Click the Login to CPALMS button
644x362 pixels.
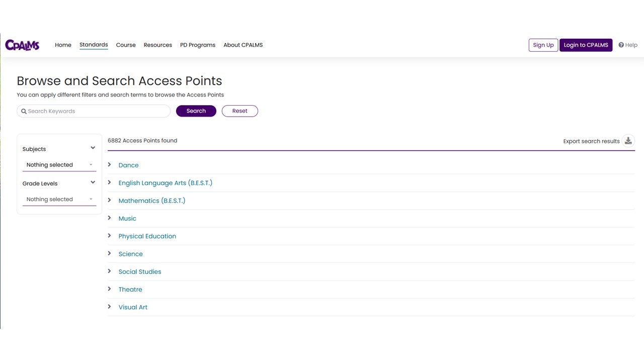pos(586,45)
